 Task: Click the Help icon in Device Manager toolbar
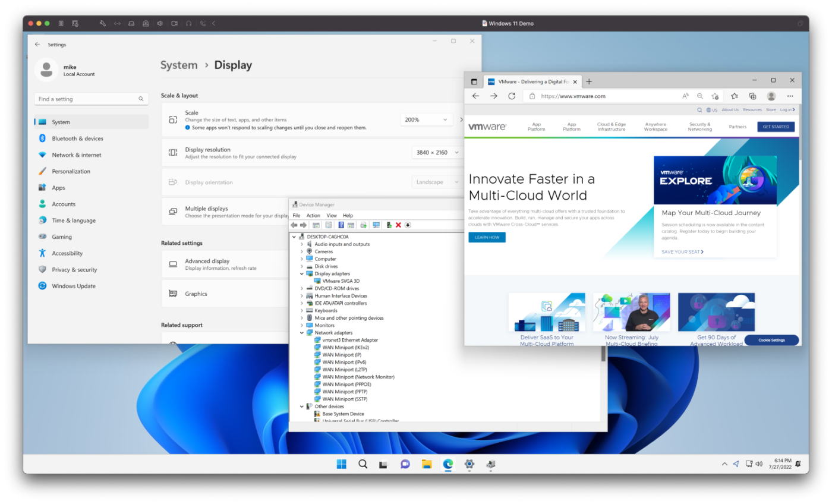click(342, 225)
